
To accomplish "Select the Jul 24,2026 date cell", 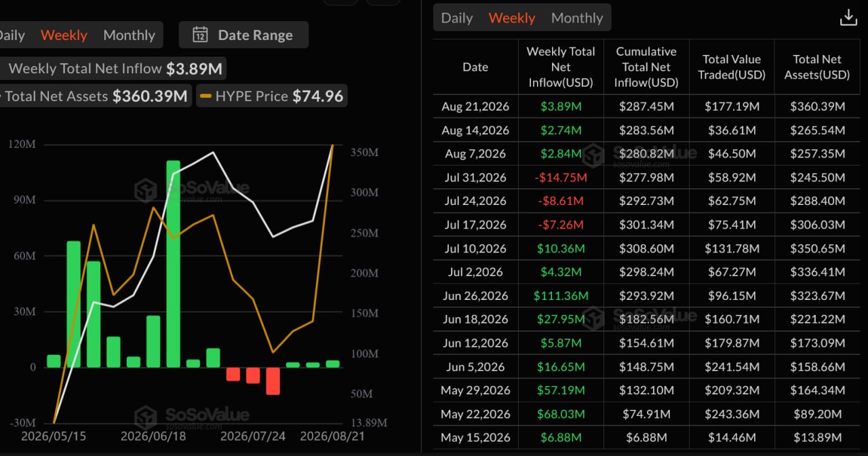I will pyautogui.click(x=475, y=202).
